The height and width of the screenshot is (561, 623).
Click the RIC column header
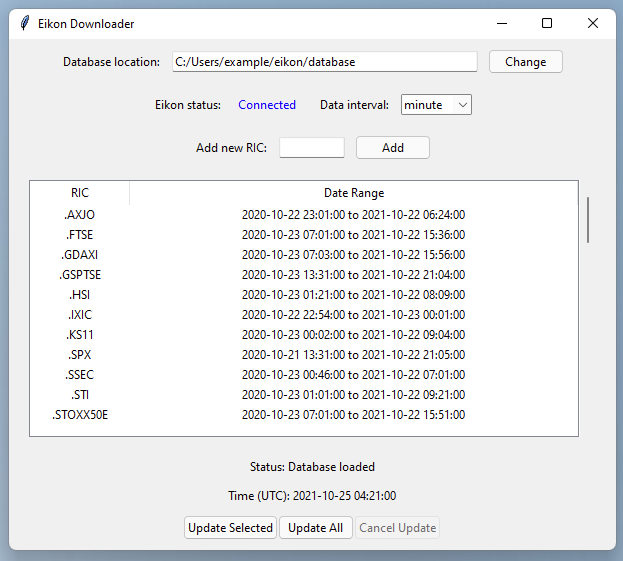pos(80,193)
